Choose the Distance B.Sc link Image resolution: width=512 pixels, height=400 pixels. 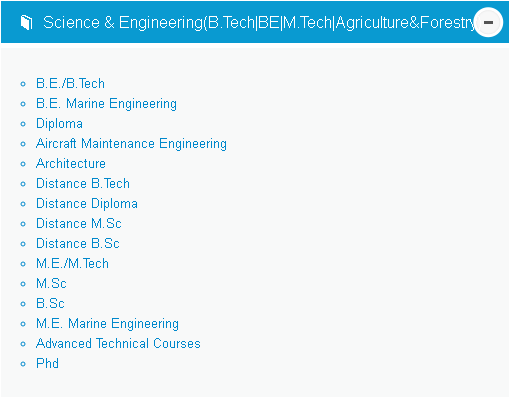pyautogui.click(x=78, y=244)
